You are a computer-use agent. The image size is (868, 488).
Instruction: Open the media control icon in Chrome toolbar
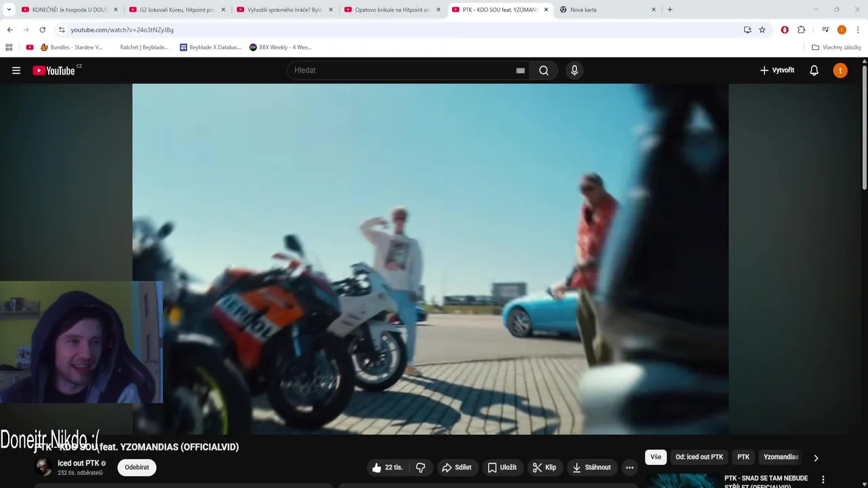pyautogui.click(x=825, y=30)
